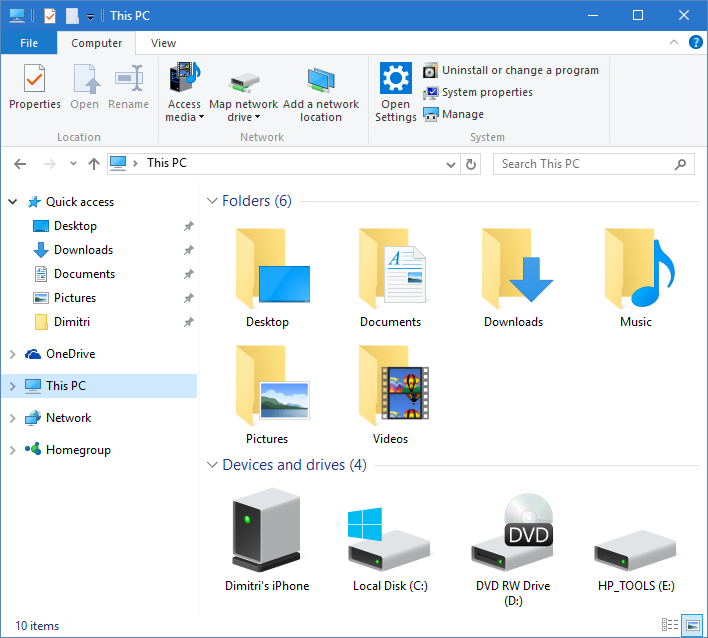Select the Music folder icon
708x638 pixels.
[639, 269]
